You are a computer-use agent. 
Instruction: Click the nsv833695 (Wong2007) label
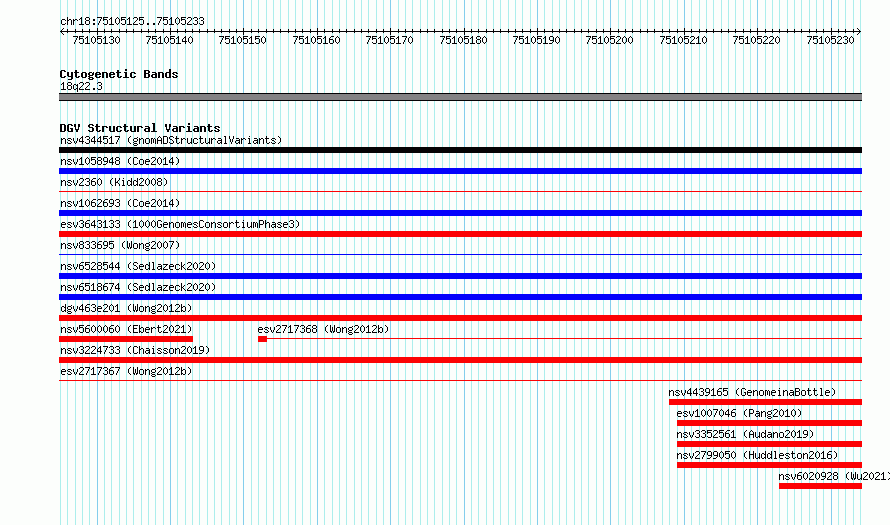coord(120,245)
